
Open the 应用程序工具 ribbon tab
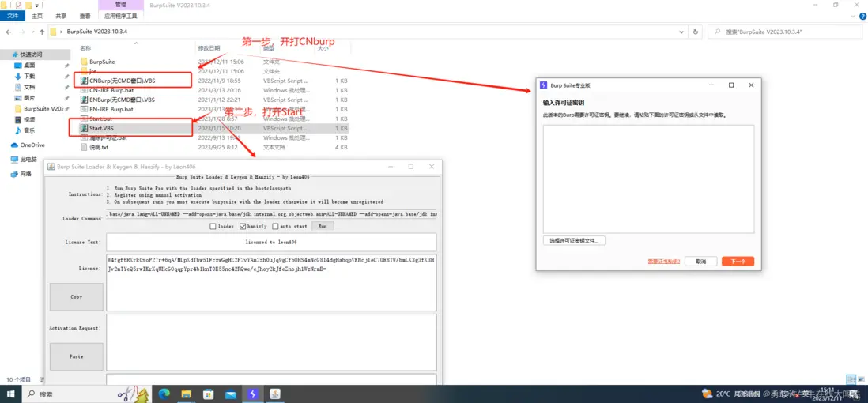point(120,16)
